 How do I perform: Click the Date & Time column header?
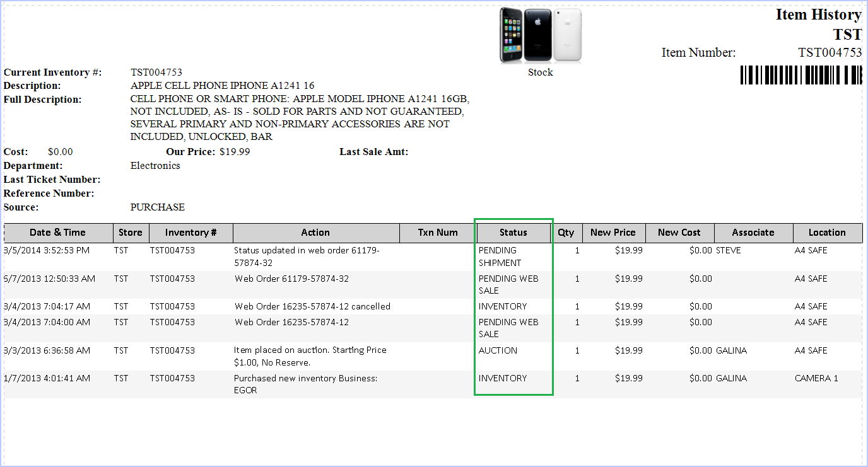[58, 233]
